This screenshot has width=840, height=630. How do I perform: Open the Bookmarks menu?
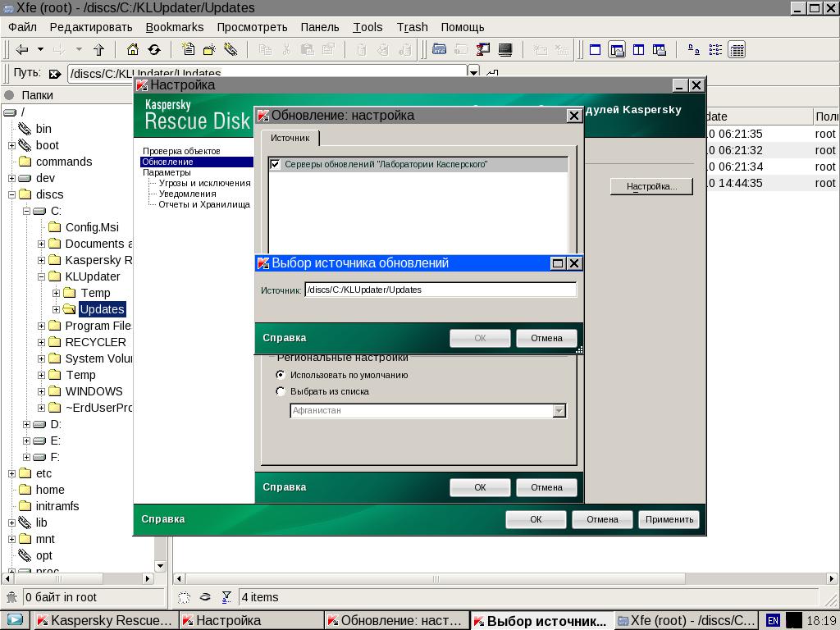(x=174, y=27)
